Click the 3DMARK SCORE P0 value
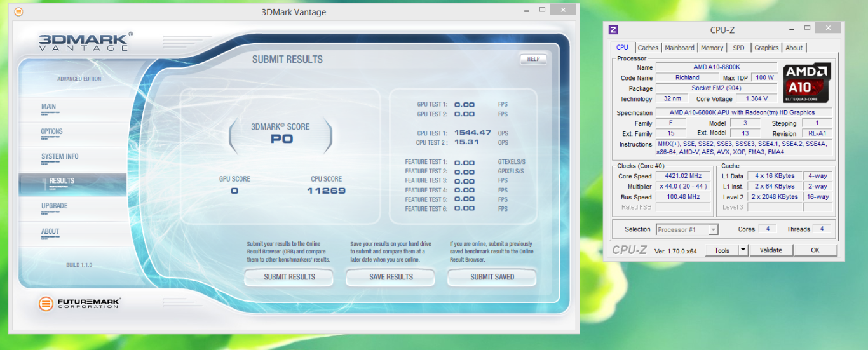The width and height of the screenshot is (868, 350). coord(281,138)
